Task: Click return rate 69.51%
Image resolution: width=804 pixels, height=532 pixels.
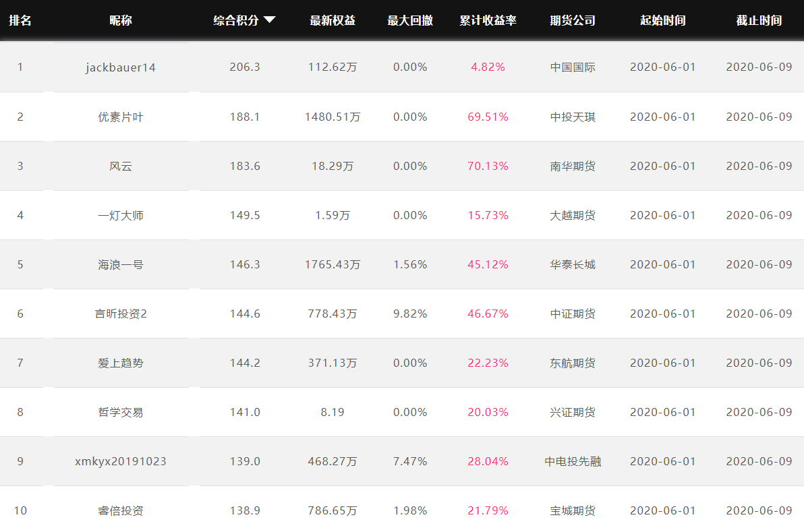Action: [488, 117]
